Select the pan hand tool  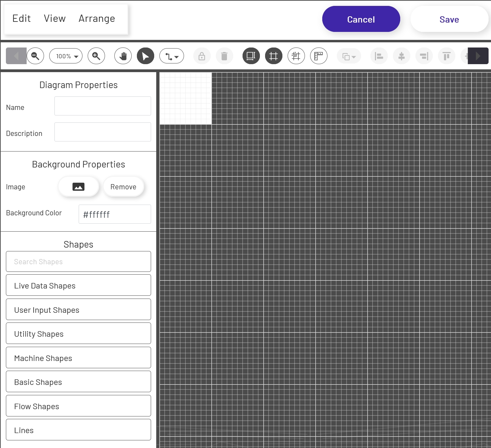click(x=123, y=56)
